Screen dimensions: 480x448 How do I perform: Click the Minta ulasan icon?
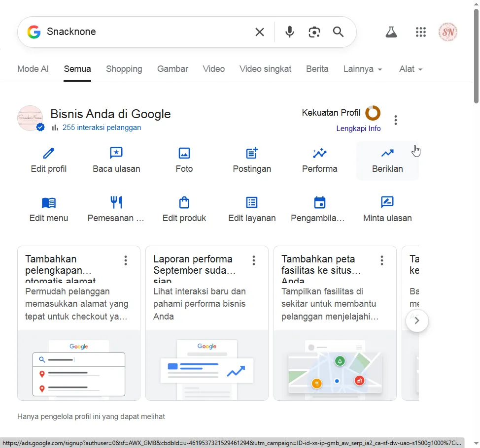(x=387, y=202)
